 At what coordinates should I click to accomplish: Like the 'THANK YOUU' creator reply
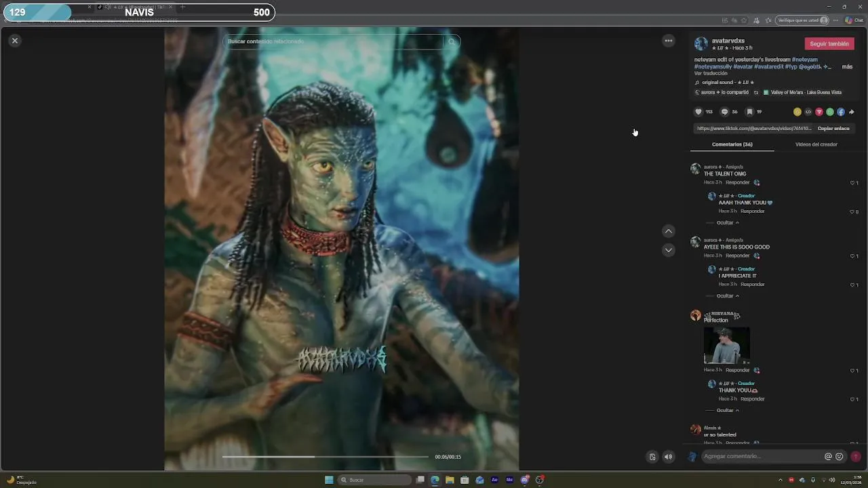click(x=853, y=399)
